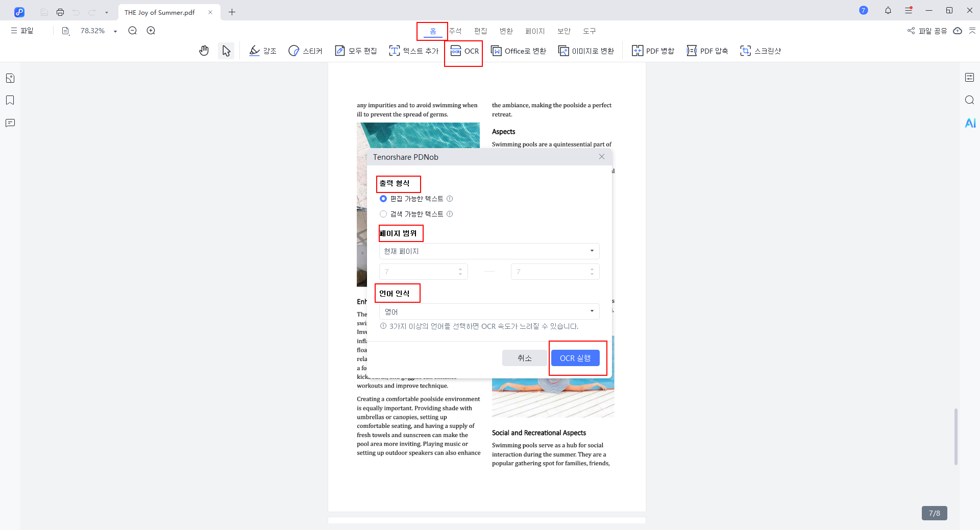Open the hamburger menu in title bar

pyautogui.click(x=909, y=11)
